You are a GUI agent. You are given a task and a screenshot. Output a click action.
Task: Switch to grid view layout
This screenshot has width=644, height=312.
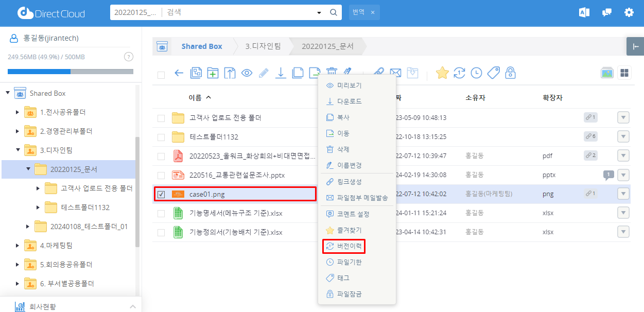tap(624, 73)
